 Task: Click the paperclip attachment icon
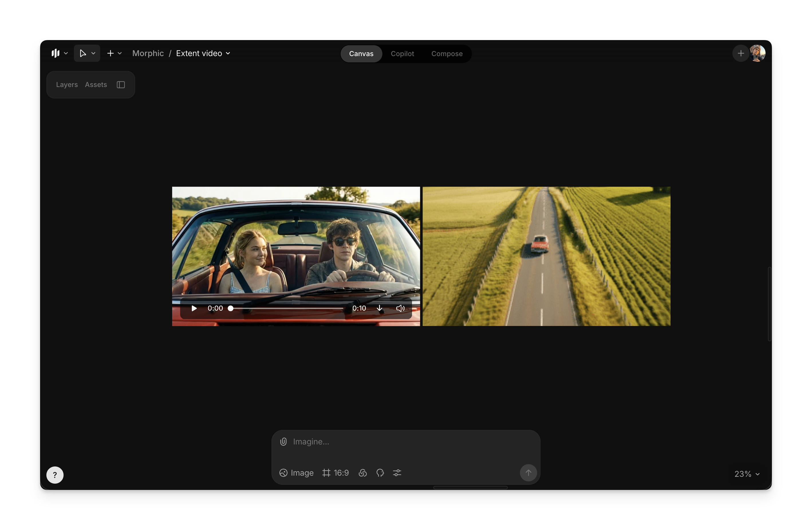(283, 442)
